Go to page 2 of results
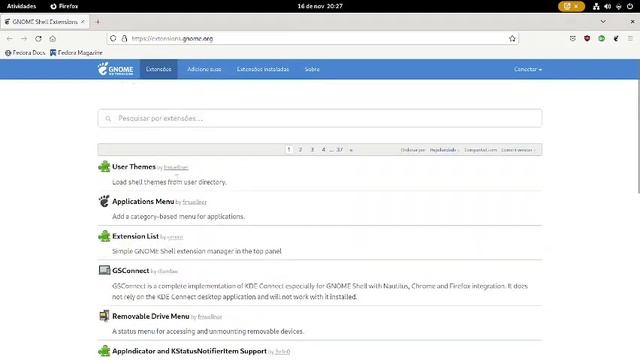 pos(300,150)
